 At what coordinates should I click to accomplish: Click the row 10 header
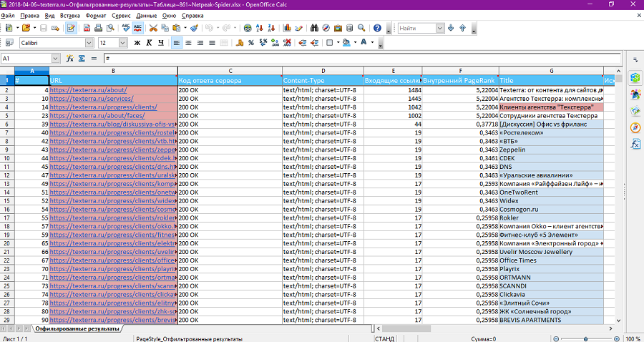[x=7, y=158]
